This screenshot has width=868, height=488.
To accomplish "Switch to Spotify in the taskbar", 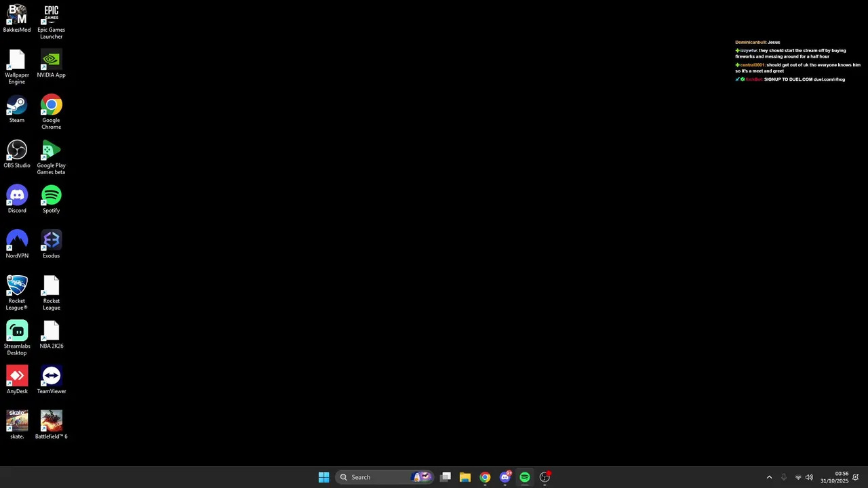I will 525,477.
